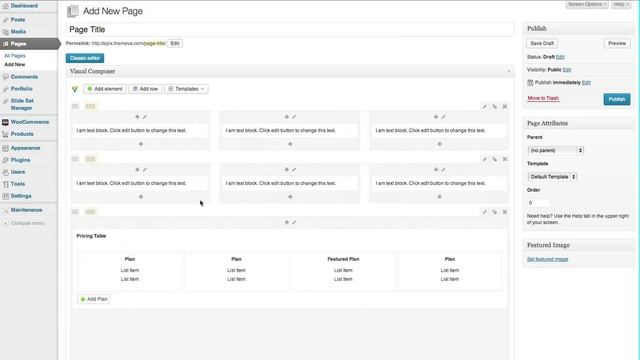Clone the first row
The width and height of the screenshot is (640, 360).
coord(495,107)
